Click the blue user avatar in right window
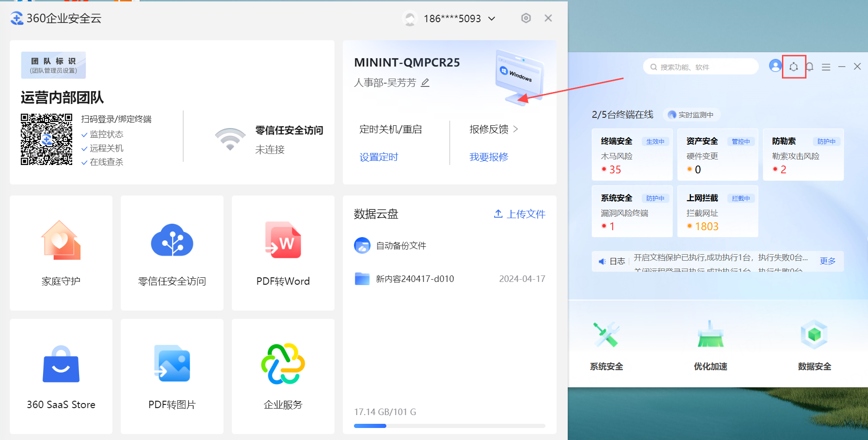Screen dimensions: 868x440 tap(775, 66)
